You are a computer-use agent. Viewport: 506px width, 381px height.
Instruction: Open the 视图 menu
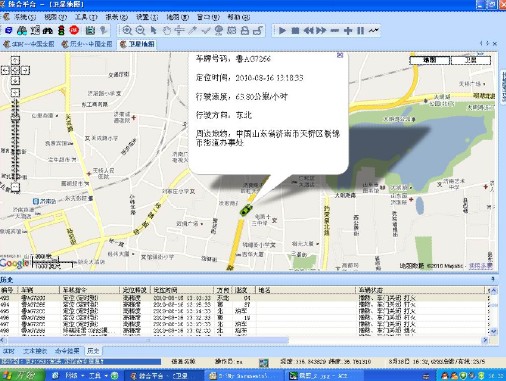(55, 17)
